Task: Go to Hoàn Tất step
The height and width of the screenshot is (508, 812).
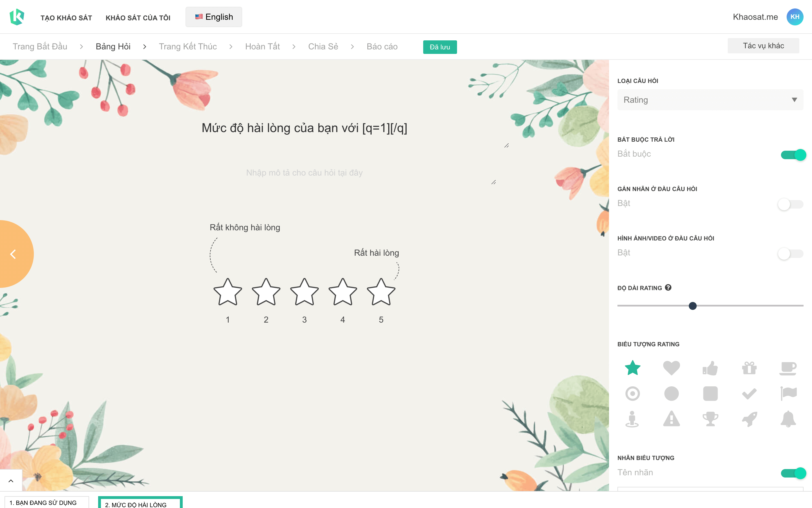Action: 262,46
